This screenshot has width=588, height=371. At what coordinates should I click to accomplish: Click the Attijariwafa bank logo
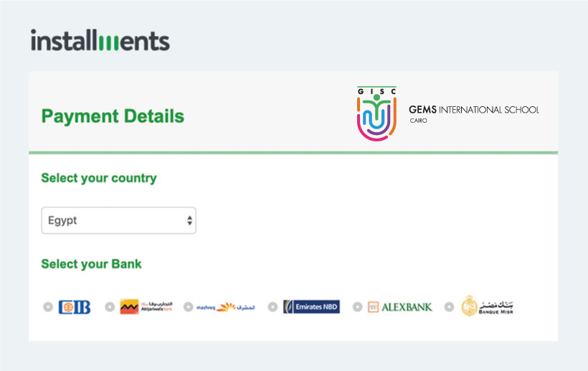[146, 307]
